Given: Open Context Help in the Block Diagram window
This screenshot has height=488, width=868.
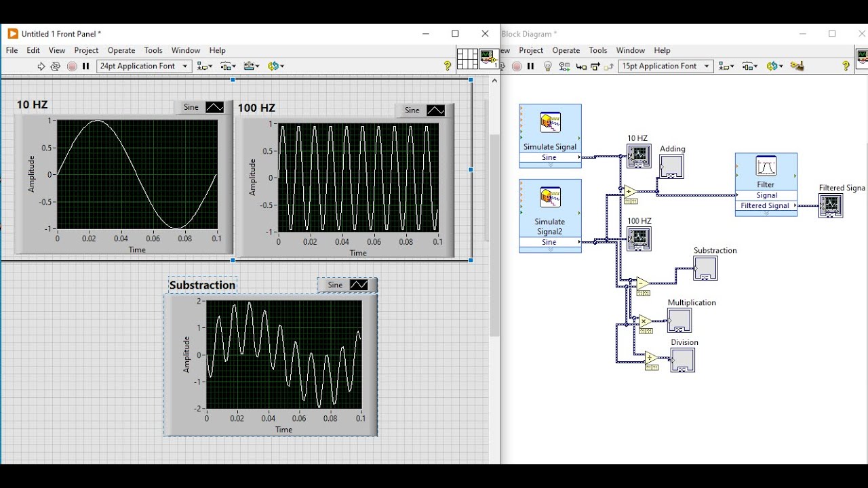Looking at the screenshot, I should [x=846, y=66].
